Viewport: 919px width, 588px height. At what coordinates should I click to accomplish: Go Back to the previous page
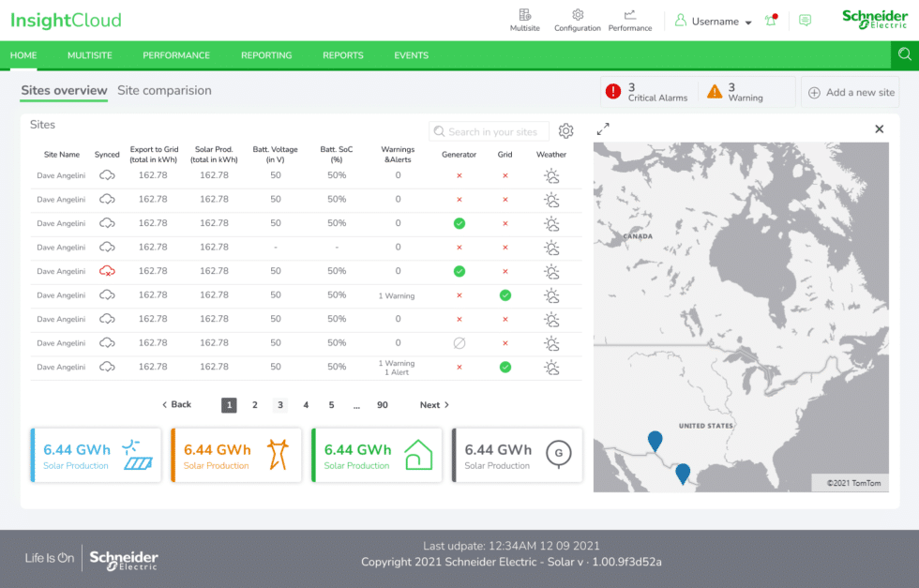(176, 404)
